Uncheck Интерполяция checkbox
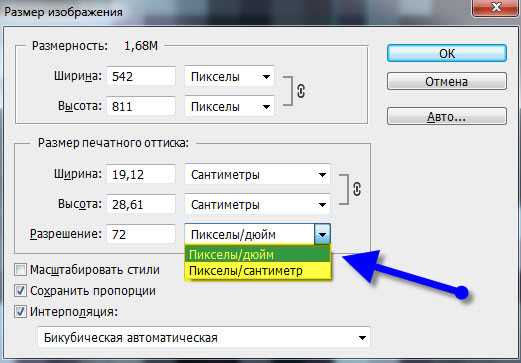521x363 pixels. coord(20,312)
